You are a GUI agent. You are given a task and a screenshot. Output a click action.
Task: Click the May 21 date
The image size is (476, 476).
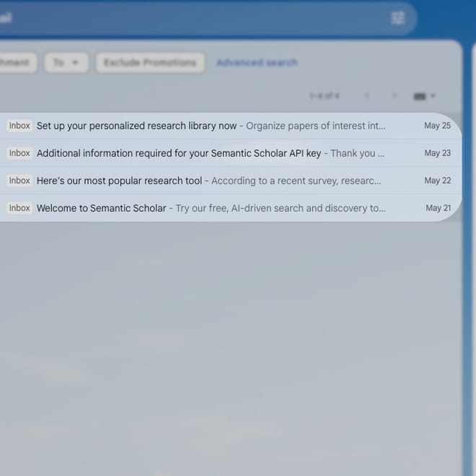point(438,208)
